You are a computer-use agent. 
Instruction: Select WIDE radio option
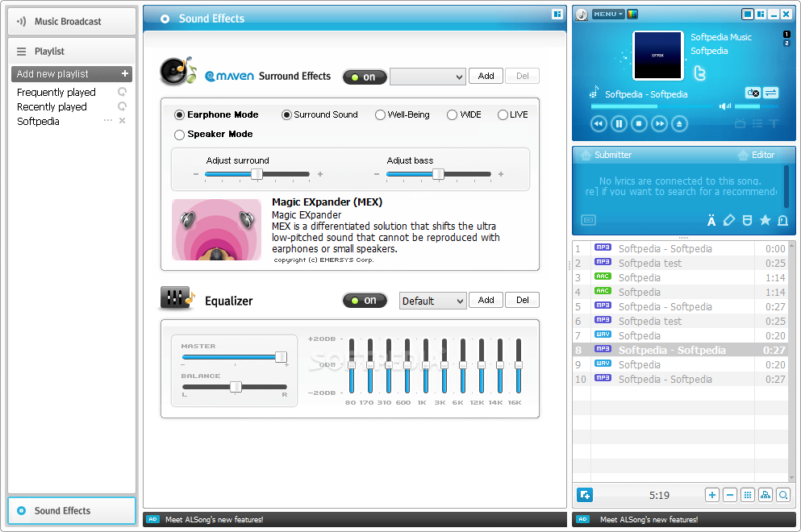[452, 115]
